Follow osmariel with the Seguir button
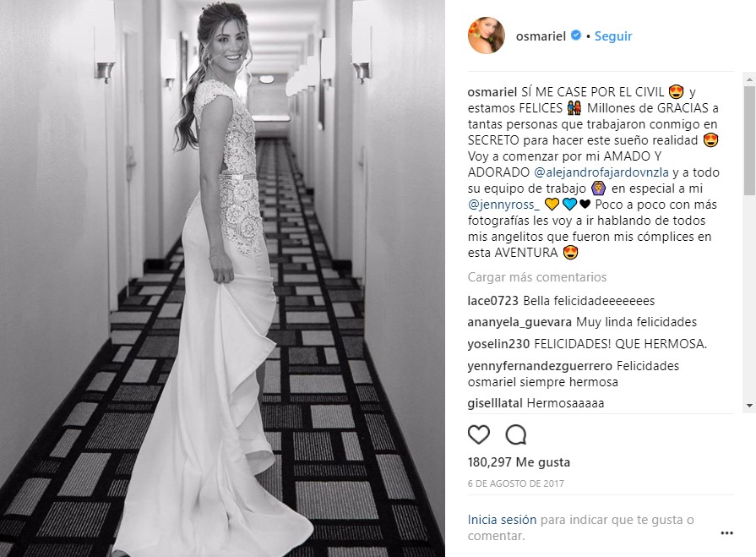This screenshot has height=557, width=756. coord(612,36)
